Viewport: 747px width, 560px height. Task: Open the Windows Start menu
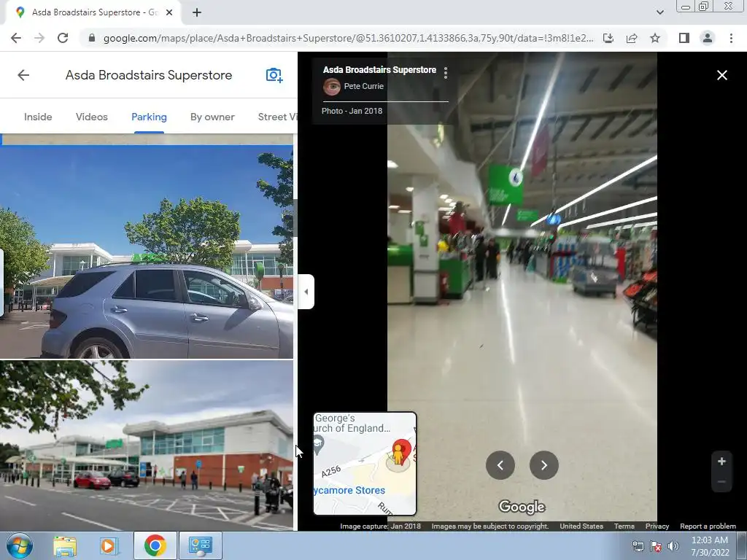19,545
